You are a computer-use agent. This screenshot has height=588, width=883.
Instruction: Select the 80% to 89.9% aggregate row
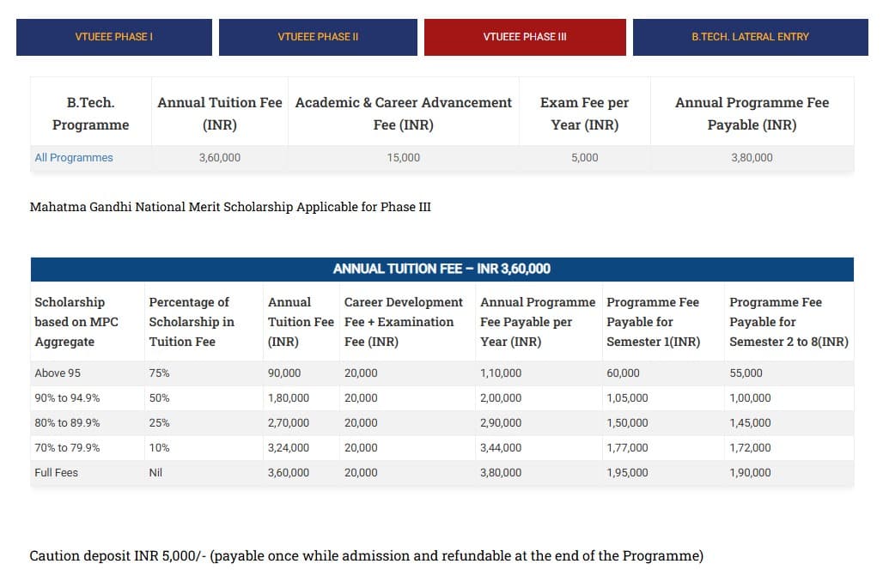67,423
